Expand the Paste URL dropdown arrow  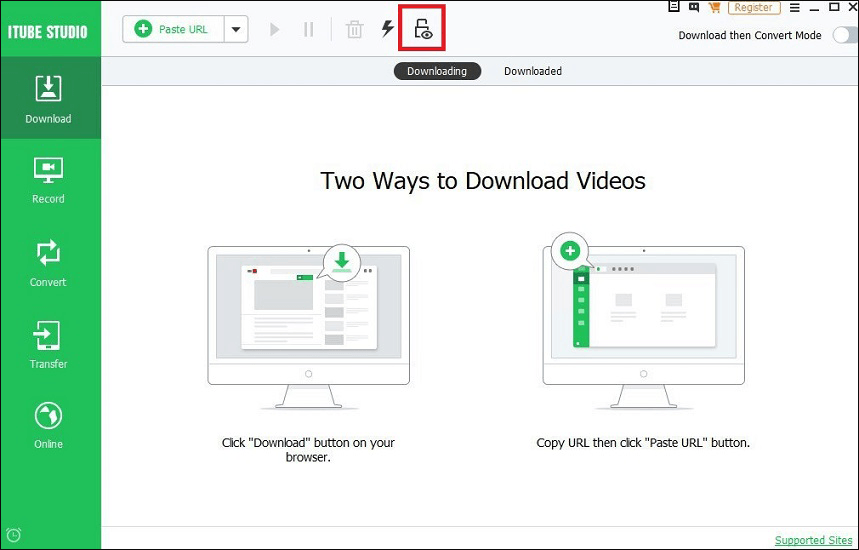click(x=236, y=30)
